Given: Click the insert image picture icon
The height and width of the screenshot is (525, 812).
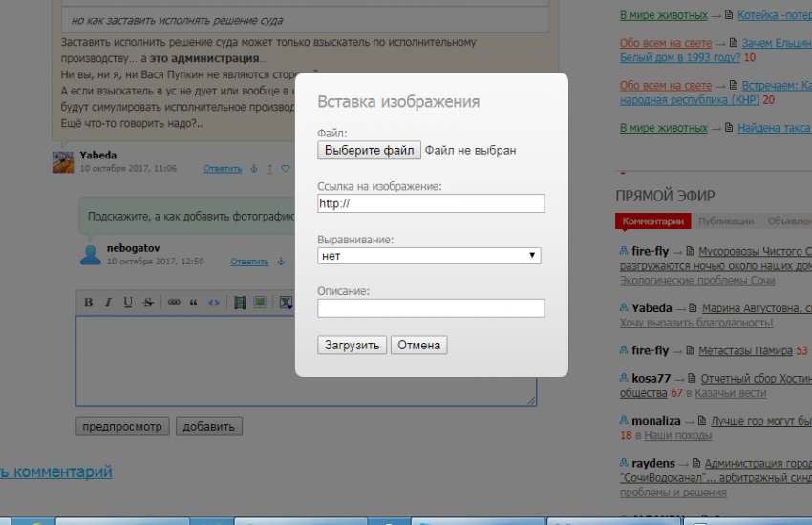Looking at the screenshot, I should [x=259, y=303].
